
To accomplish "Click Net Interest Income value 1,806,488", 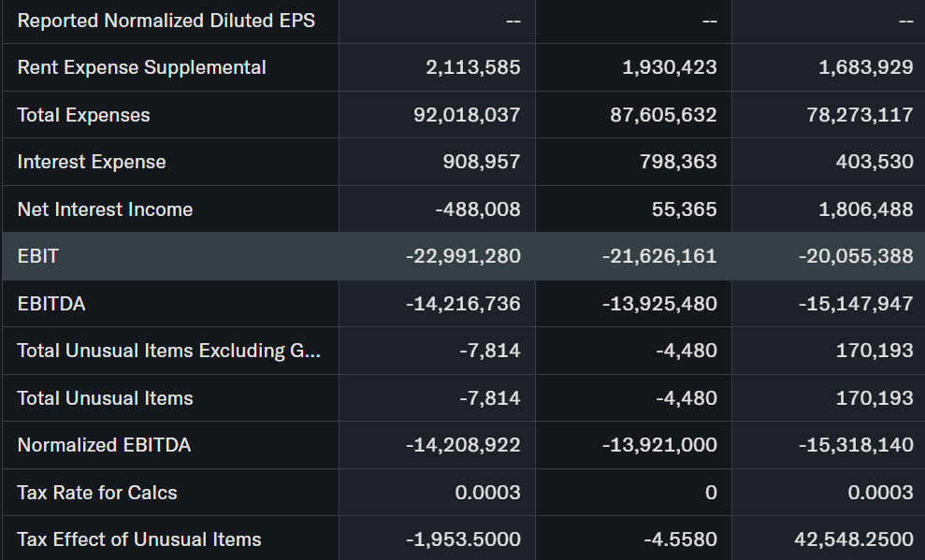I will (x=865, y=209).
